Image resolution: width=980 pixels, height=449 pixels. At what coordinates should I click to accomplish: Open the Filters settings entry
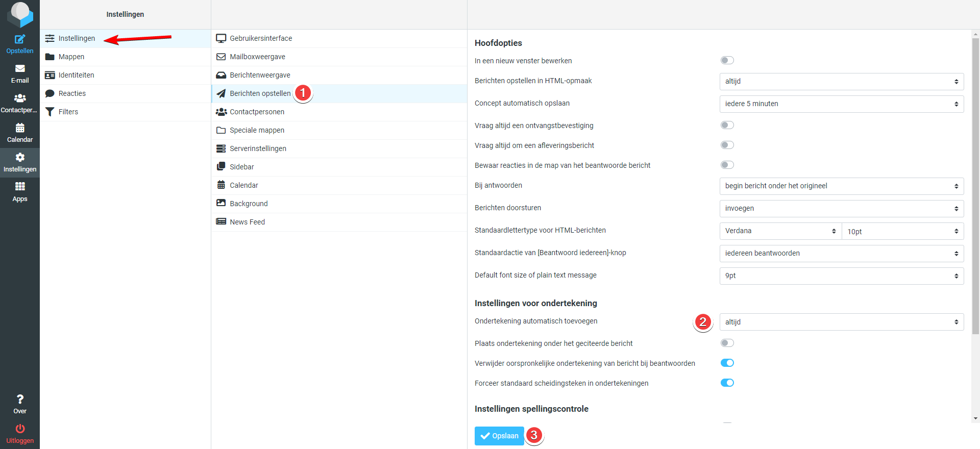(68, 112)
